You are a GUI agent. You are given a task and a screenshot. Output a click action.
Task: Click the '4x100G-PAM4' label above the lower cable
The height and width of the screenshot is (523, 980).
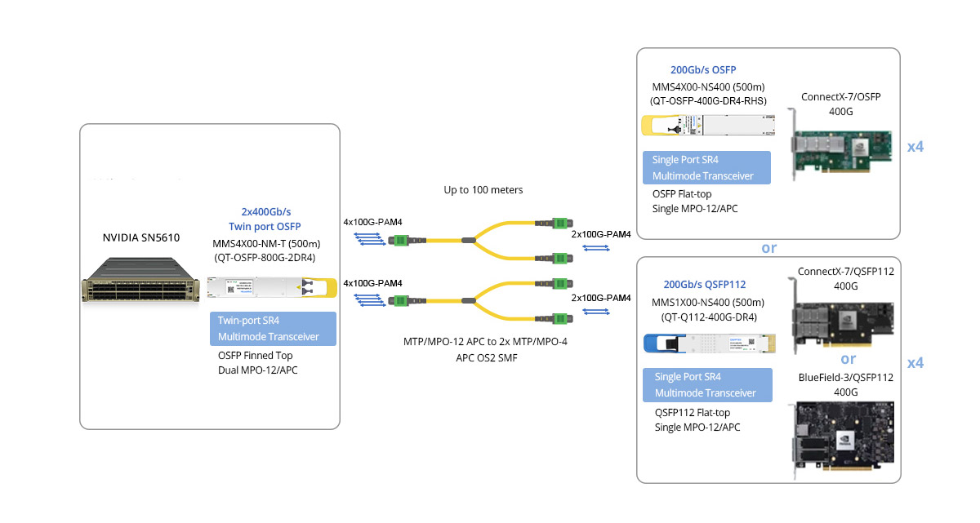tap(373, 283)
